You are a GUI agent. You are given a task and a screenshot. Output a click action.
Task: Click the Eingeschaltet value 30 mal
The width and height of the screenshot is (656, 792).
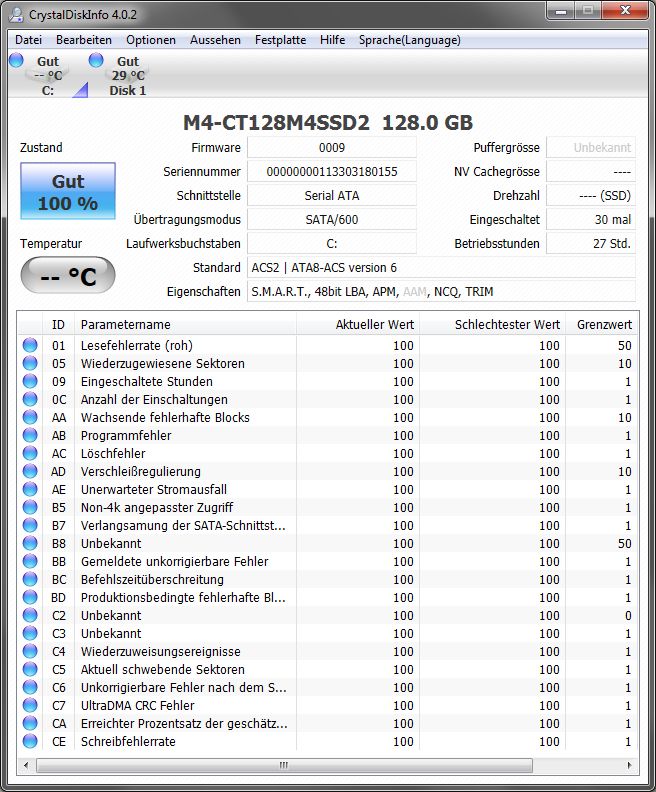click(x=591, y=220)
